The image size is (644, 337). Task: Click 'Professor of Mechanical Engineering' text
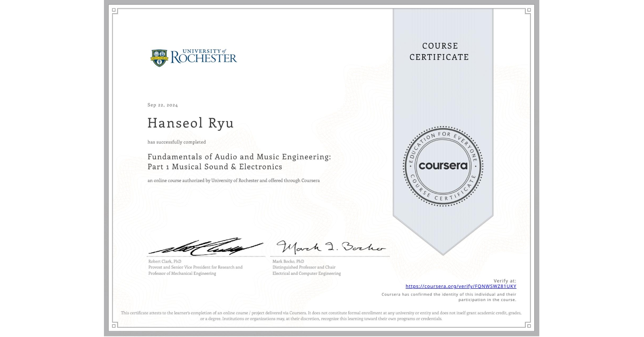click(182, 273)
